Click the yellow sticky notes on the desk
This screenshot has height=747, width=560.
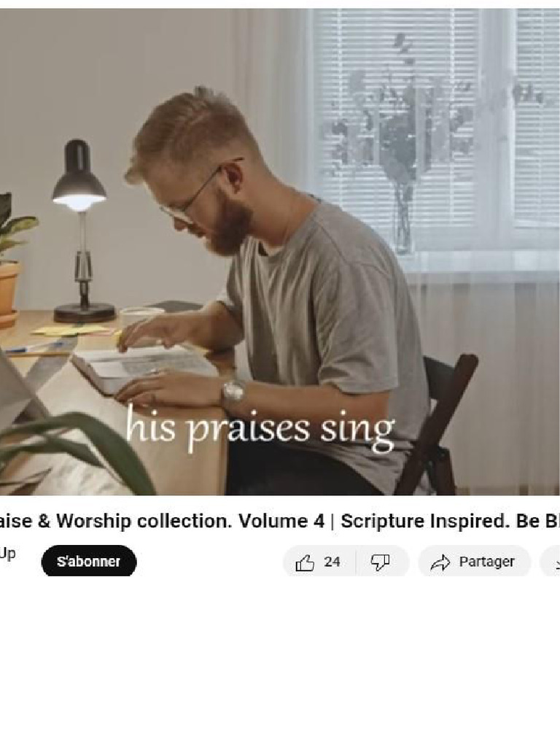(x=76, y=329)
